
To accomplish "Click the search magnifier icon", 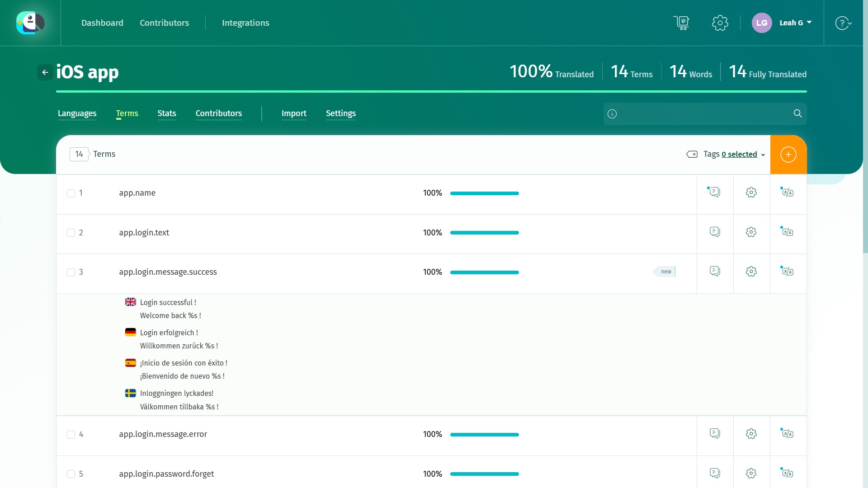I will pos(797,113).
